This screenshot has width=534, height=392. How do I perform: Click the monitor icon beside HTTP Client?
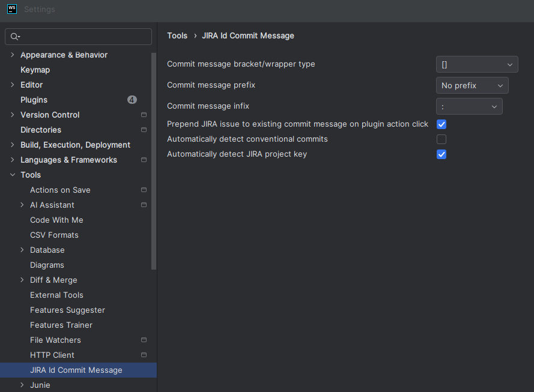(x=144, y=355)
